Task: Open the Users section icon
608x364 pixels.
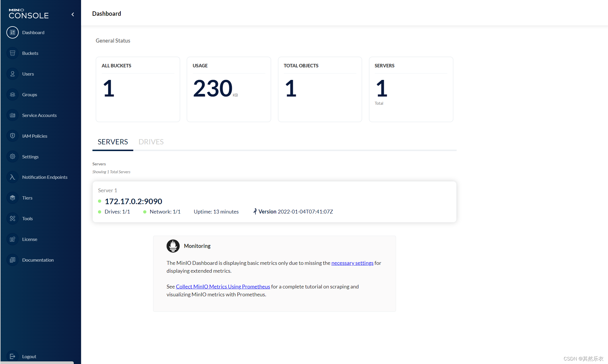Action: 13,74
